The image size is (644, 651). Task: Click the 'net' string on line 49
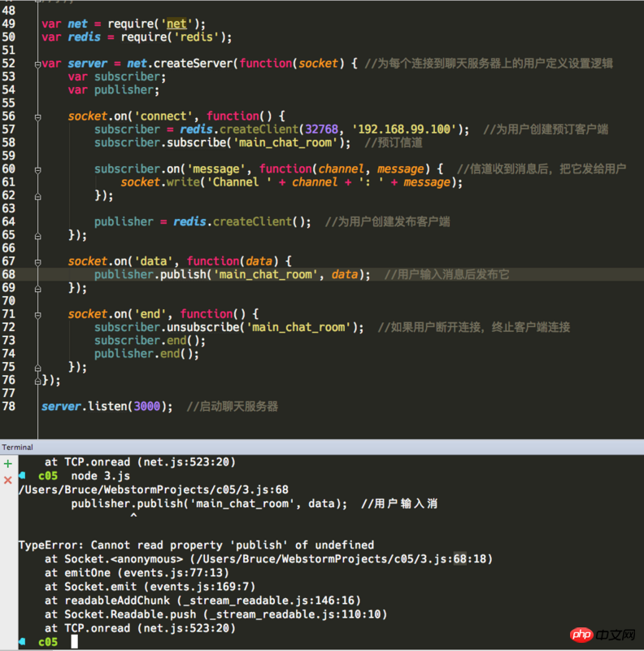[x=176, y=24]
